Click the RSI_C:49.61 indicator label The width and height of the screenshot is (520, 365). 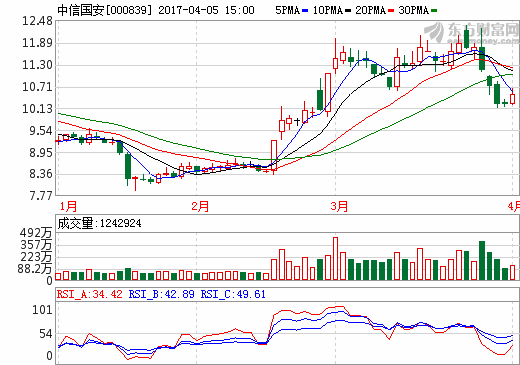click(233, 294)
